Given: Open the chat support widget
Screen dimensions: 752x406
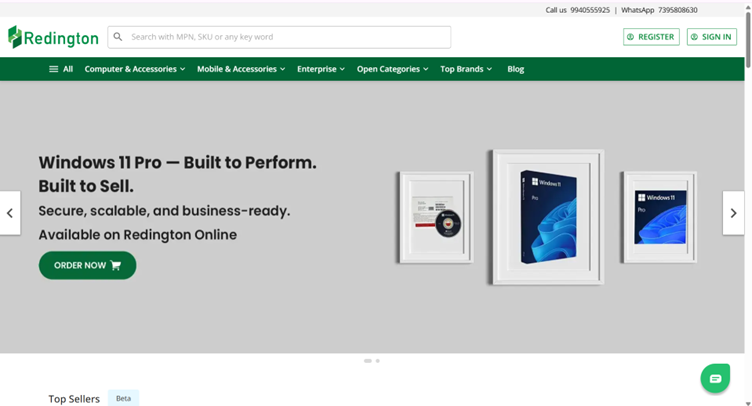Looking at the screenshot, I should pos(715,379).
